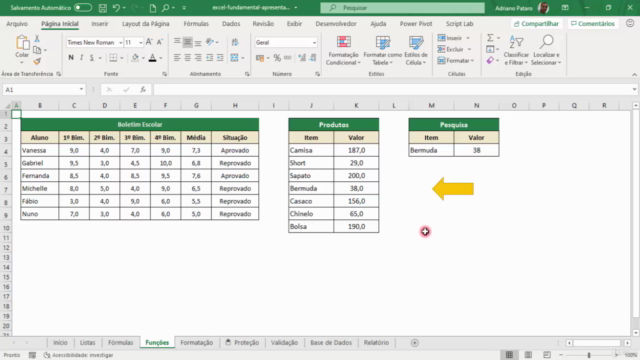
Task: Align text left in Alinhamento group
Action: pyautogui.click(x=177, y=58)
